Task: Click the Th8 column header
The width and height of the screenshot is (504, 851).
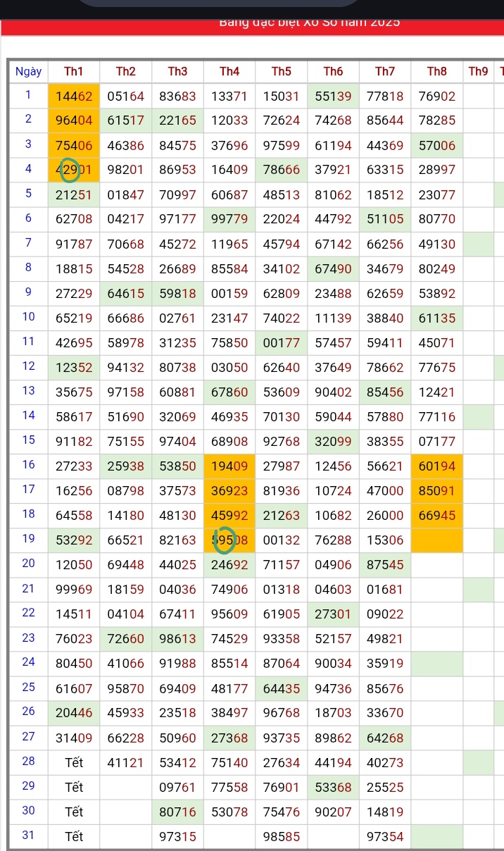Action: pyautogui.click(x=436, y=71)
